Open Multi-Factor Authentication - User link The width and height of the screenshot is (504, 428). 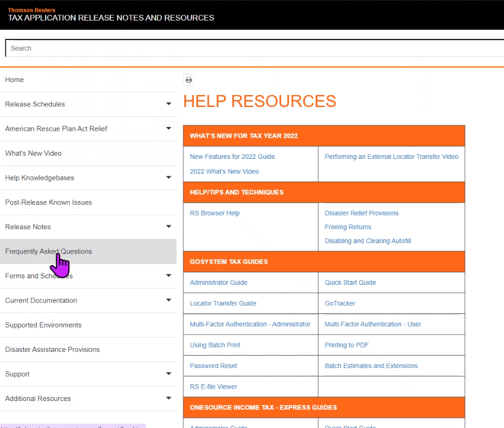373,324
